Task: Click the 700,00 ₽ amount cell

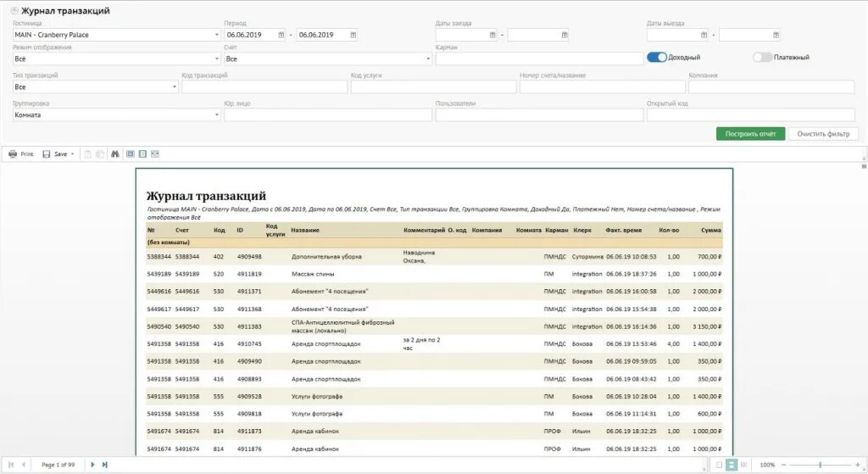Action: click(709, 257)
